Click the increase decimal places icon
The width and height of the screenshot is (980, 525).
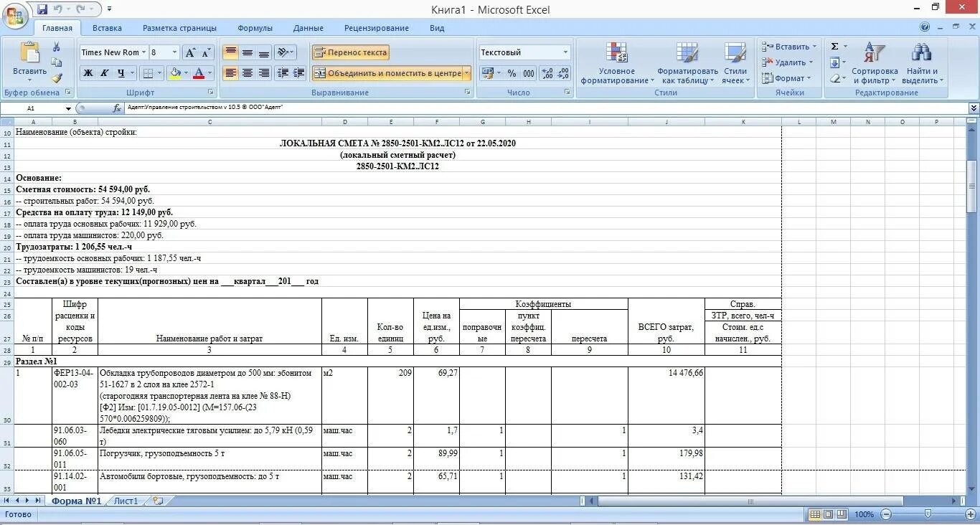547,73
